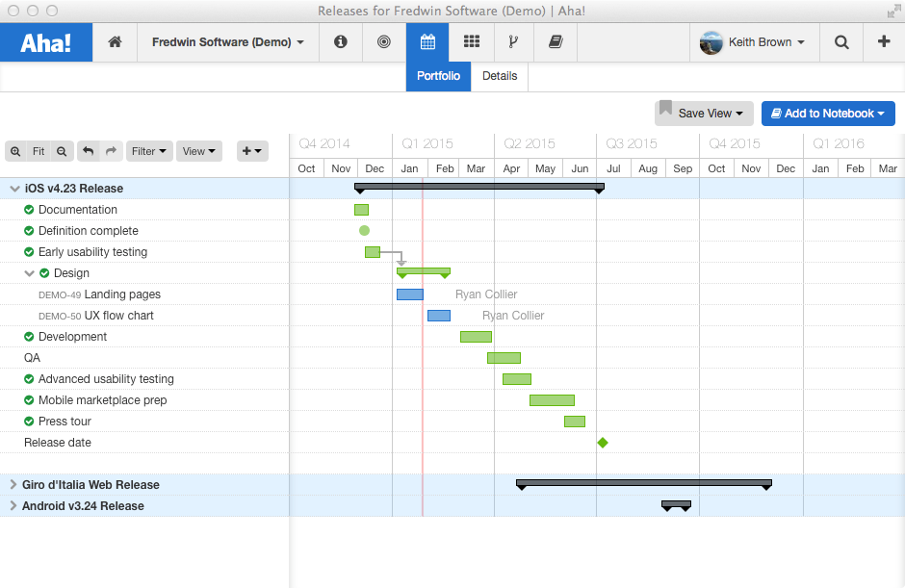Click the Development green bar

[x=477, y=337]
